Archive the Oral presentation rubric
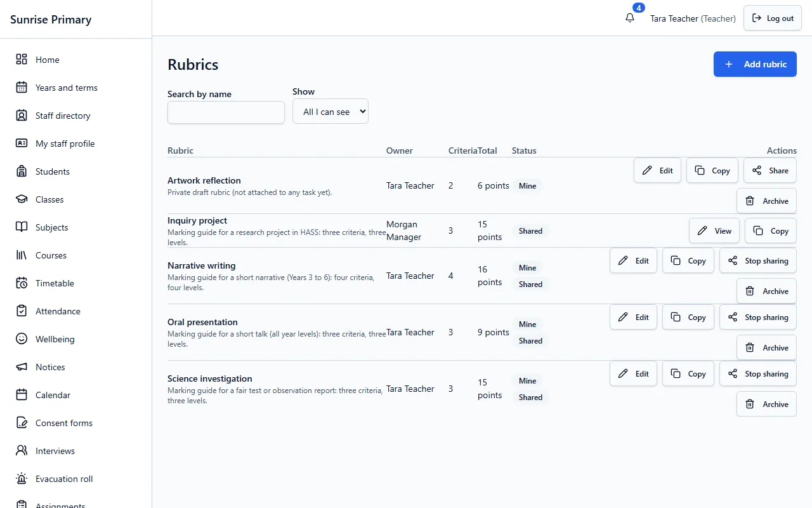The image size is (812, 508). (x=766, y=347)
